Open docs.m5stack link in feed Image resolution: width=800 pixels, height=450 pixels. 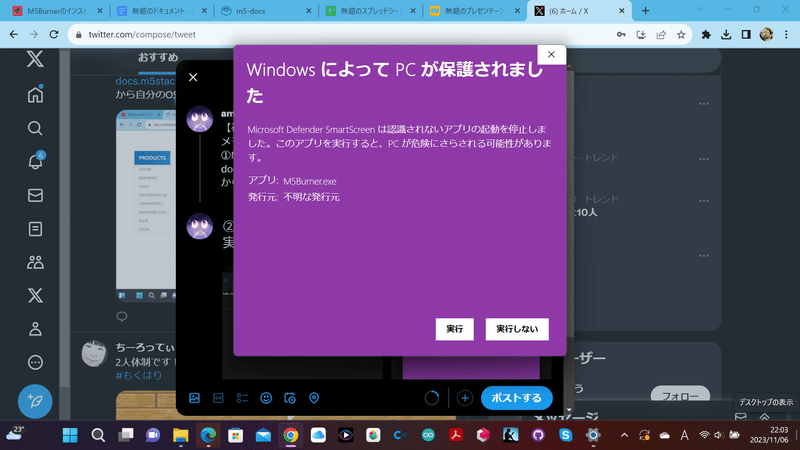(145, 81)
